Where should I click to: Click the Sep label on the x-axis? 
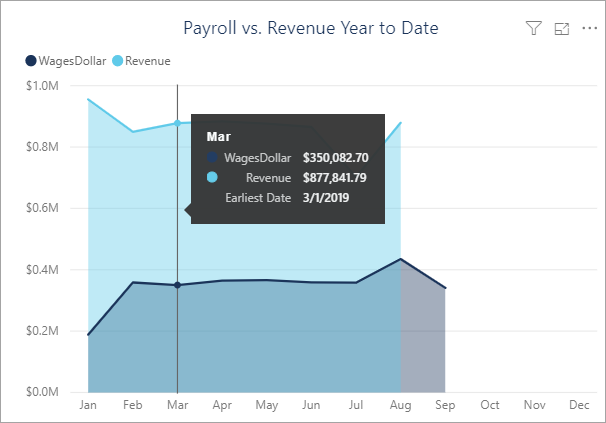[x=445, y=406]
